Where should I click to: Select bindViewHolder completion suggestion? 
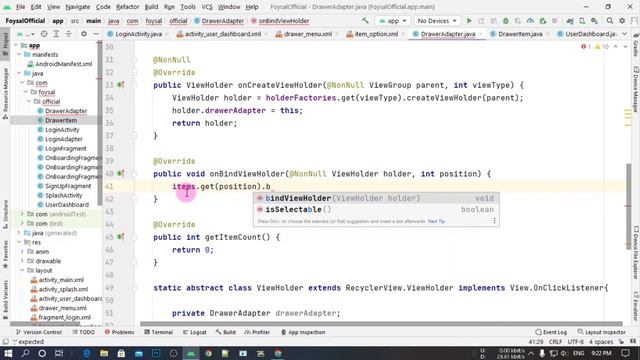tap(376, 198)
